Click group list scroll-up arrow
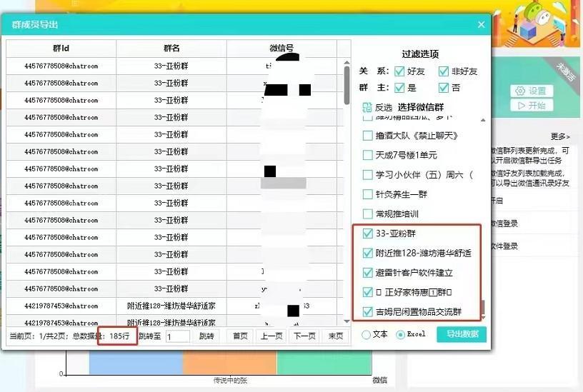583x392 pixels. coord(483,120)
